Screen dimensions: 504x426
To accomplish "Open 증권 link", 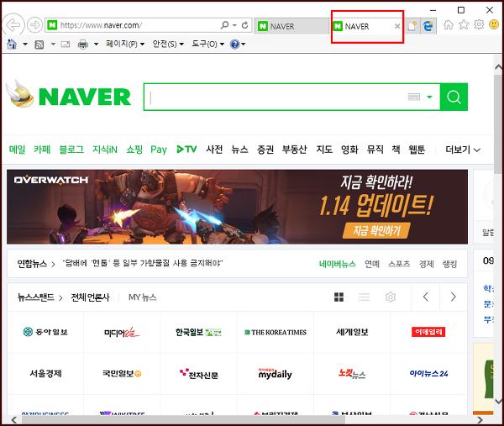I will pos(265,150).
